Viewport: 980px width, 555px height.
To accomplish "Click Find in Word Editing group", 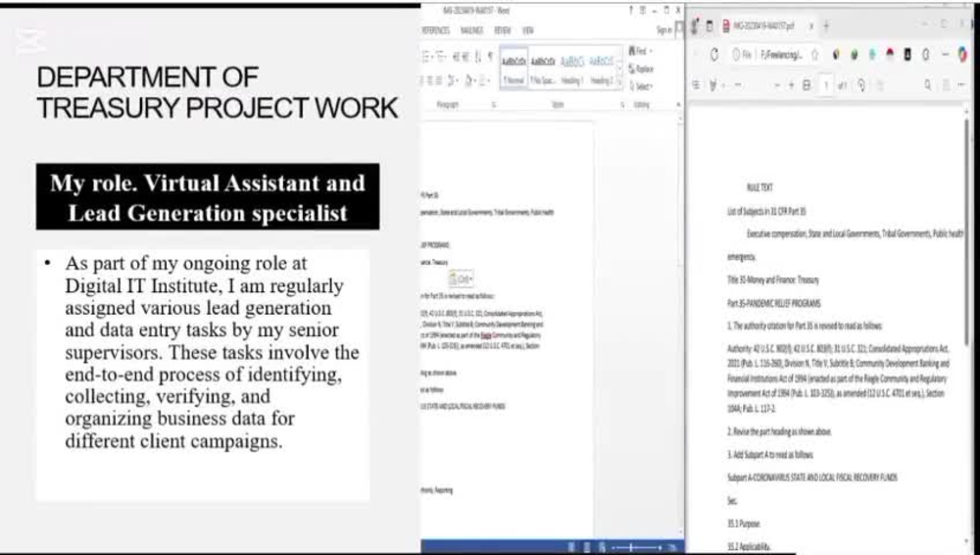I will 640,51.
